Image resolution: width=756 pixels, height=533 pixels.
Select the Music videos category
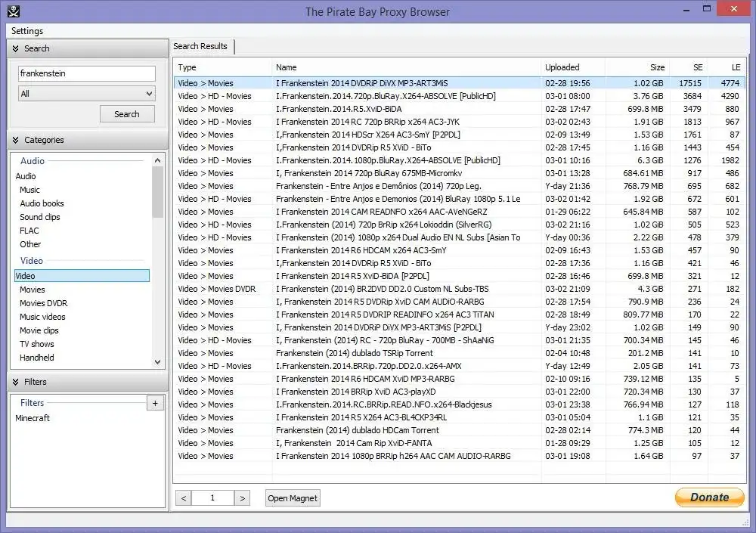[42, 317]
